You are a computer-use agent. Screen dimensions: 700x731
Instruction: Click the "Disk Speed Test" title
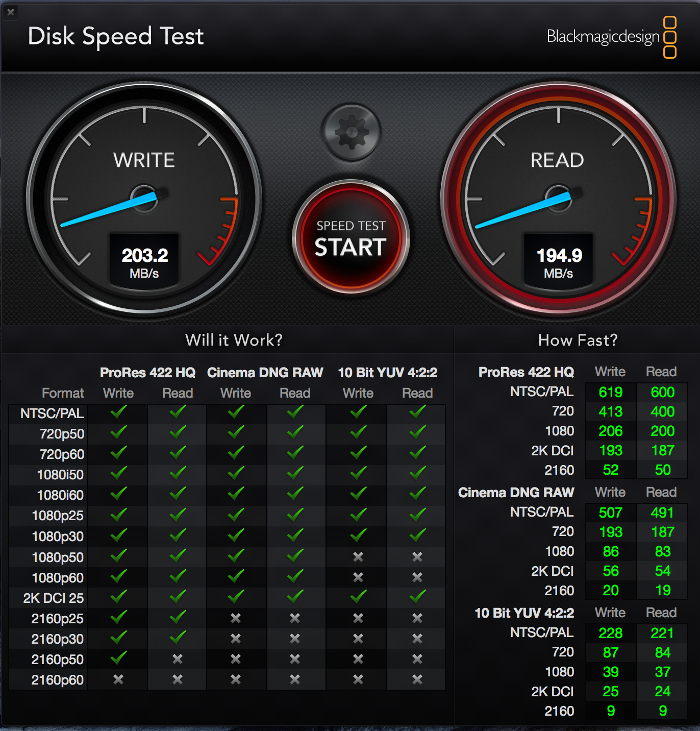pyautogui.click(x=116, y=36)
